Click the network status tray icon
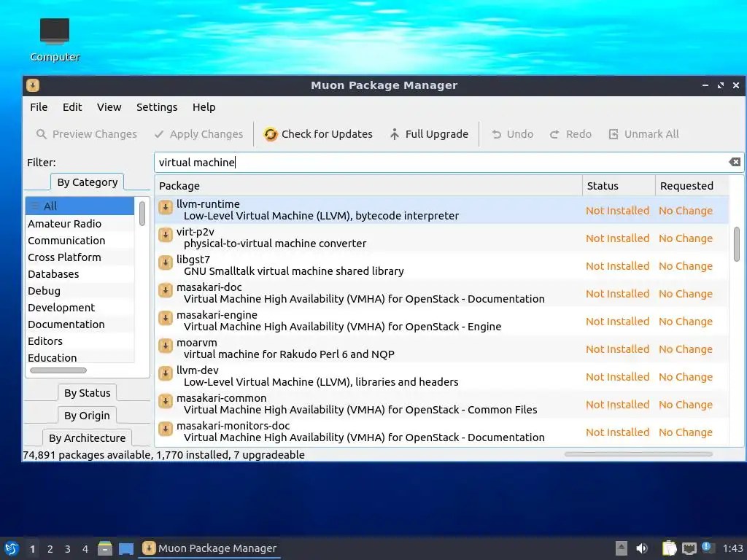Screen dimensions: 747x560 [x=689, y=548]
